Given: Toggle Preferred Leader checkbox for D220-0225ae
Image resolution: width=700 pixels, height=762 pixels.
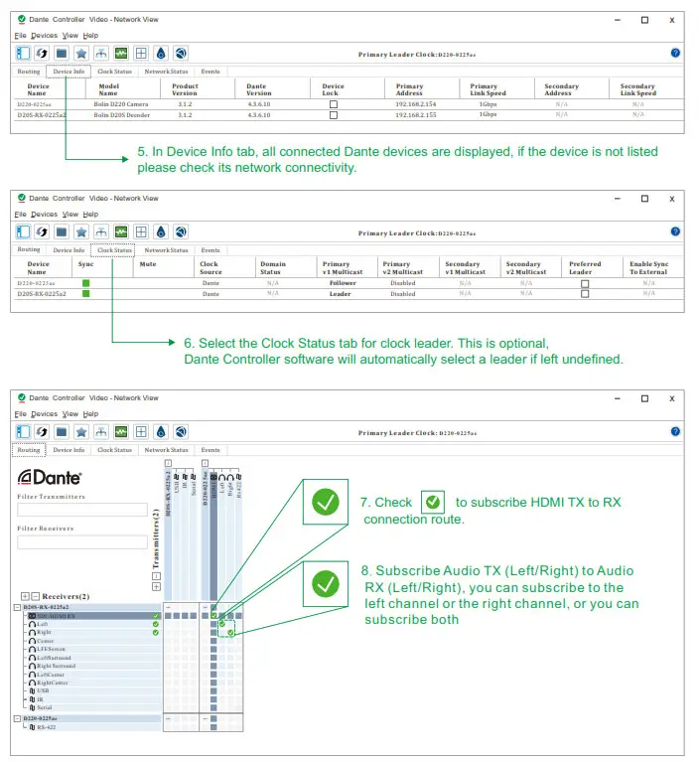Looking at the screenshot, I should 585,283.
